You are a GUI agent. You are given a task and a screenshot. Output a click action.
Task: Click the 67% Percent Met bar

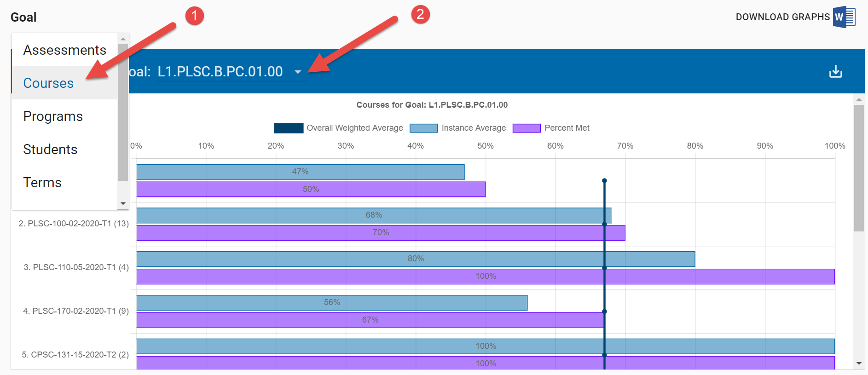(370, 320)
